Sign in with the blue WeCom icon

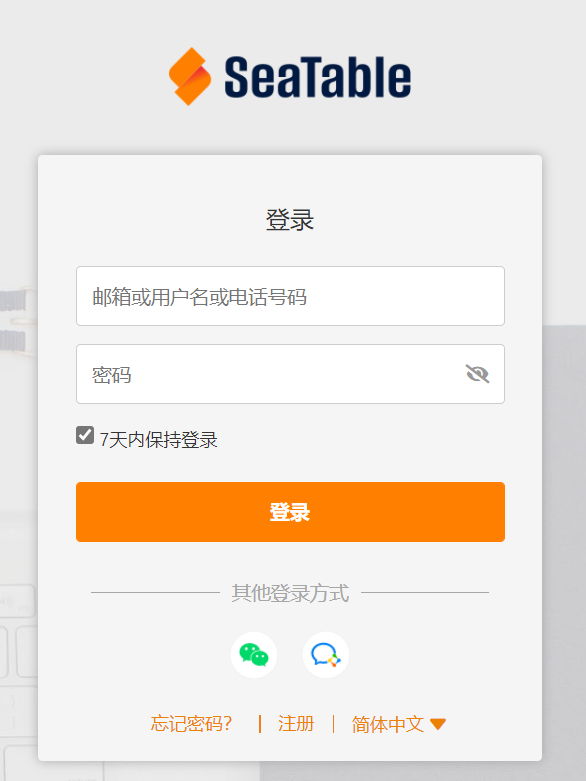[x=326, y=654]
